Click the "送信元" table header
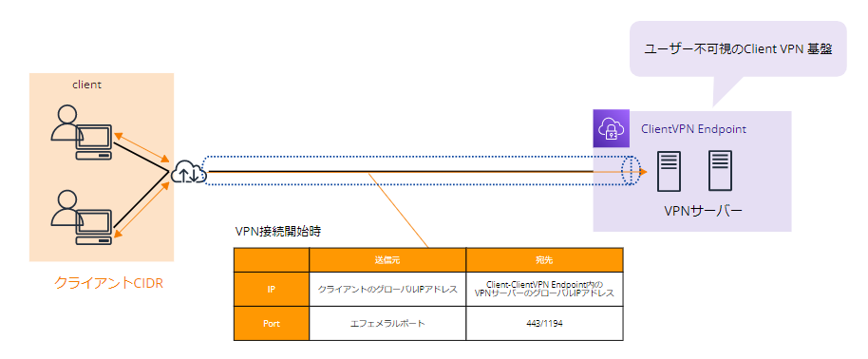This screenshot has height=359, width=868. click(x=387, y=260)
